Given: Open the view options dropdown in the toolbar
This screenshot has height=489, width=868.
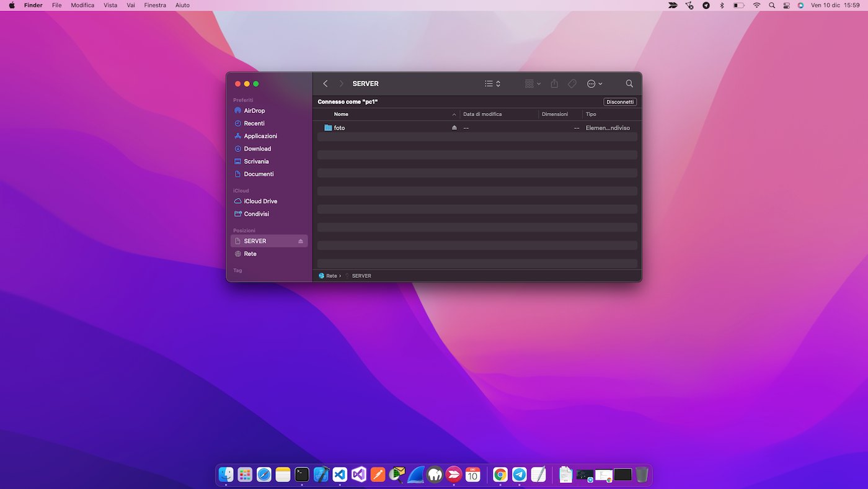Looking at the screenshot, I should click(x=492, y=83).
